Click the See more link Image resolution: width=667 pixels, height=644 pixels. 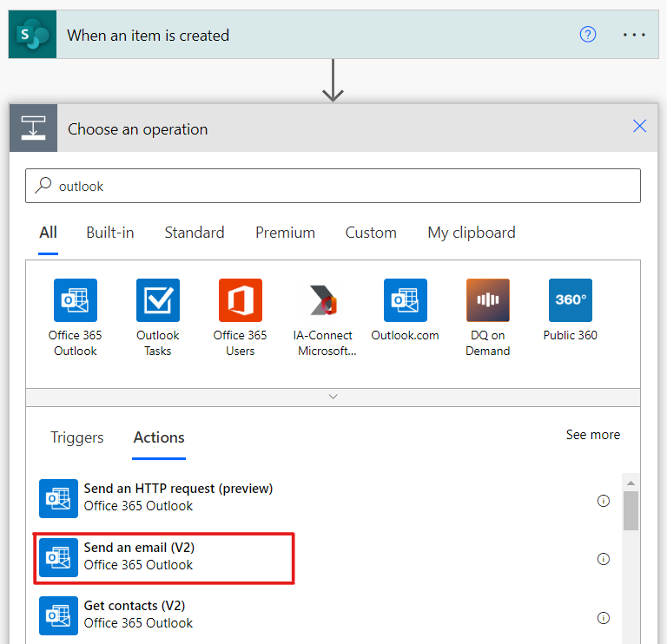click(x=593, y=435)
